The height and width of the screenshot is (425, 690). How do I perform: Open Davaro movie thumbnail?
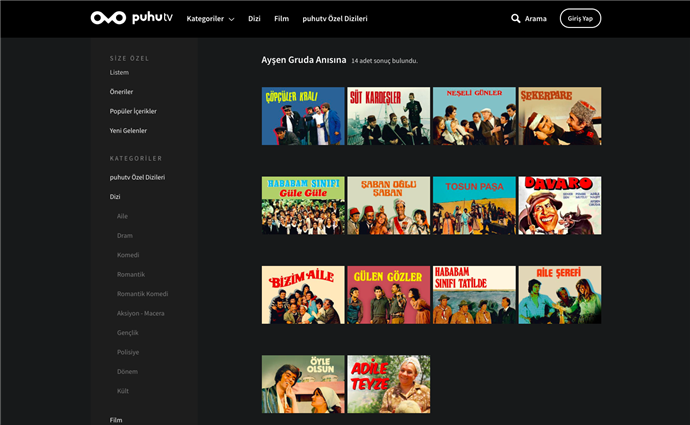click(560, 205)
